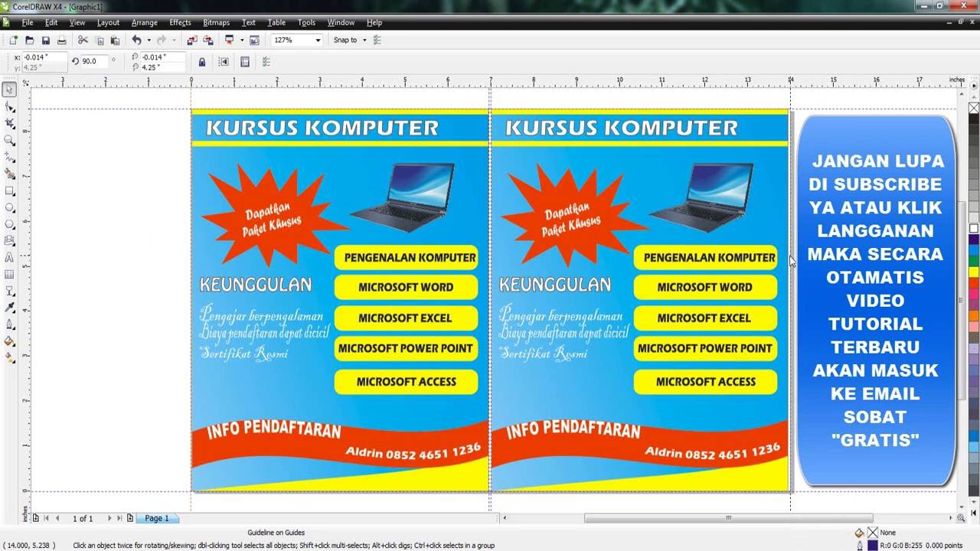Select the Smart Fill tool
Viewport: 980px width, 551px height.
9,174
